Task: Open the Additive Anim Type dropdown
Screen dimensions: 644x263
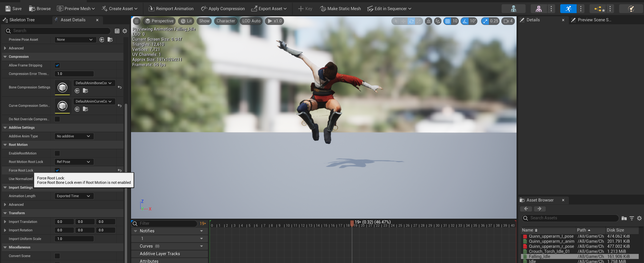Action: 74,136
